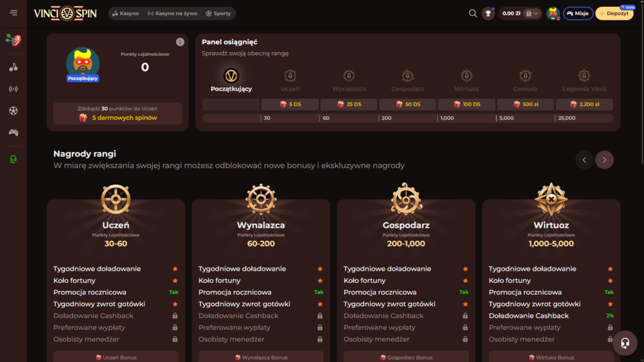Screen dimensions: 644x362
Task: Open the gamepad icon in sidebar
Action: click(x=13, y=133)
